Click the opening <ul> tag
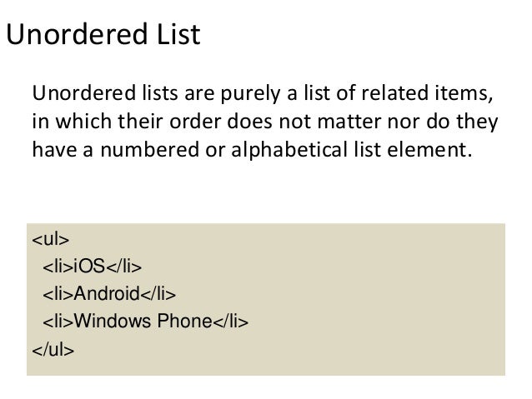Screen dimensions: 532x399 (x=51, y=239)
